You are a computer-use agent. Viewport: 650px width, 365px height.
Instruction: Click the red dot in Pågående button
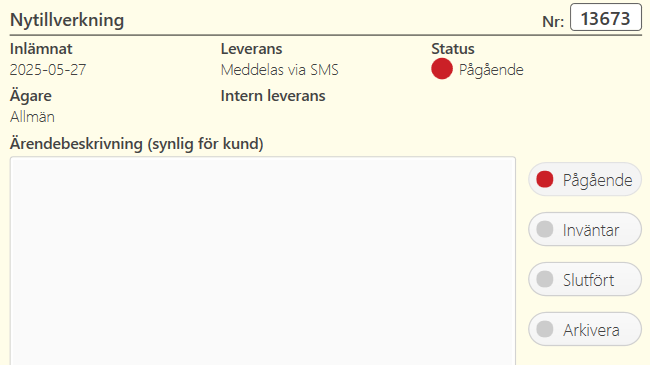pyautogui.click(x=545, y=179)
